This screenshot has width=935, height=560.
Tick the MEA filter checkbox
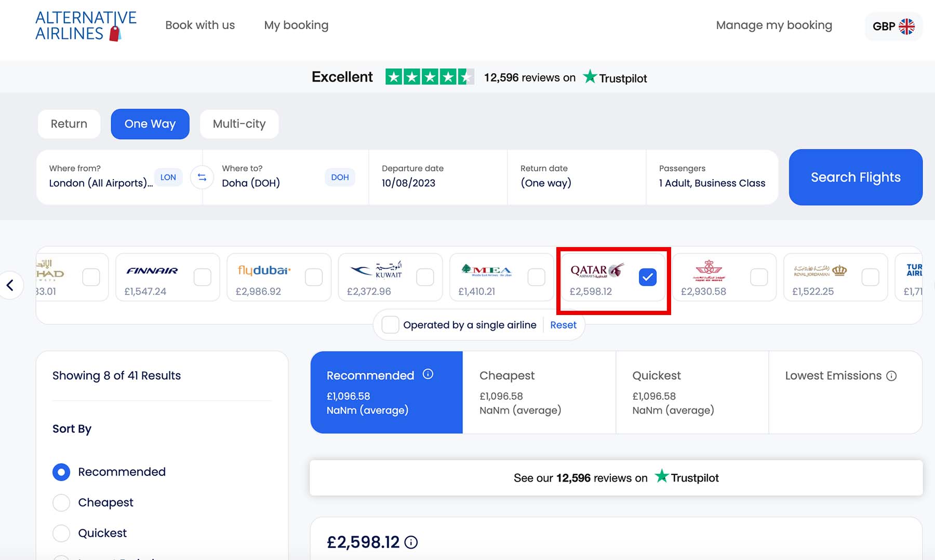click(536, 277)
